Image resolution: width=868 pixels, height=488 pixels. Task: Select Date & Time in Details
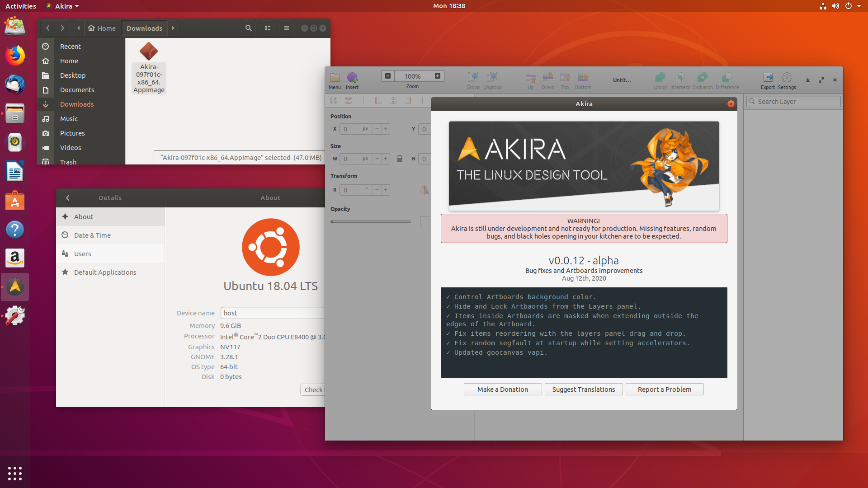110,235
